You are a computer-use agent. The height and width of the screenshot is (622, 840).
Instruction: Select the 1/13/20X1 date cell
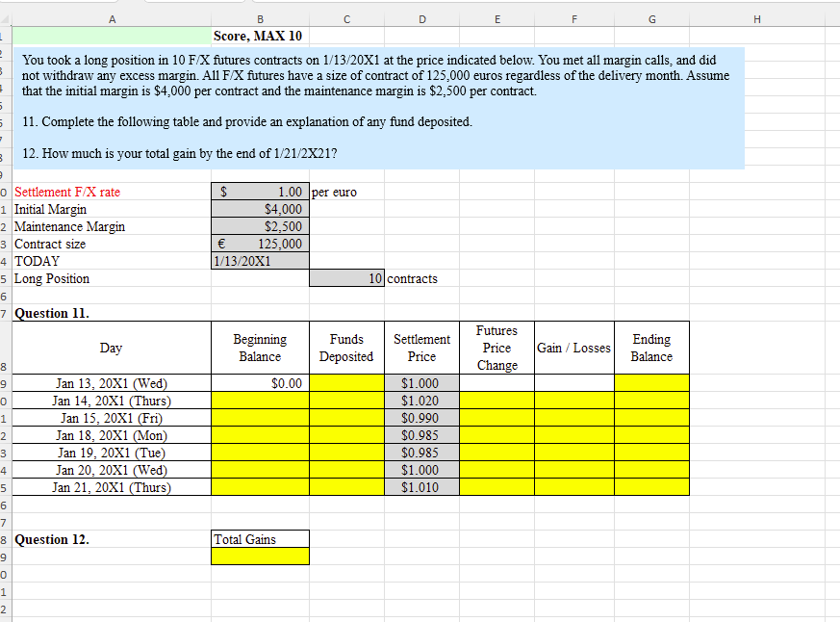[261, 261]
